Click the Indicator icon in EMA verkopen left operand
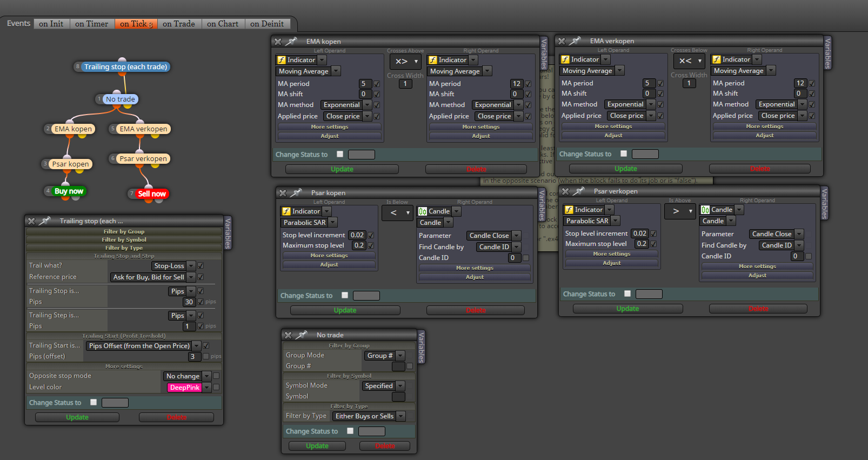 pyautogui.click(x=565, y=59)
